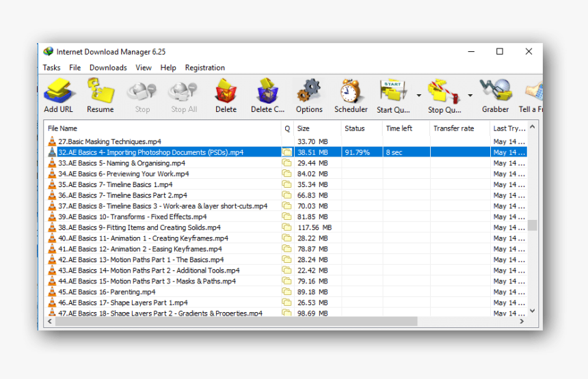Open the Help menu

pyautogui.click(x=168, y=68)
